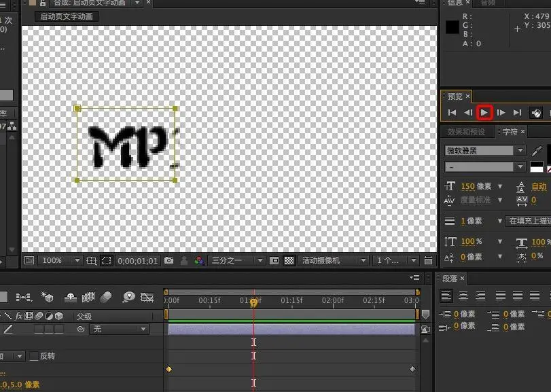
Task: Click the swap fill and stroke black-white swatch
Action: (x=536, y=167)
